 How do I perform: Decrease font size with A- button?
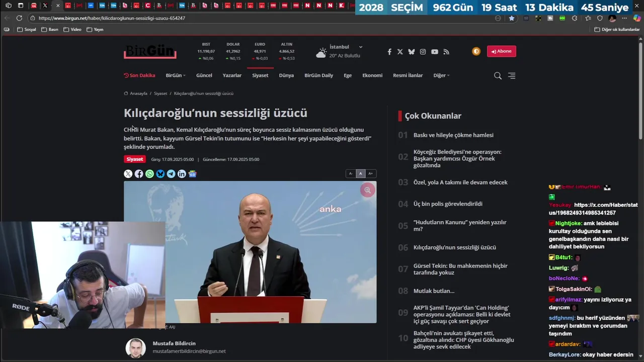coord(351,173)
